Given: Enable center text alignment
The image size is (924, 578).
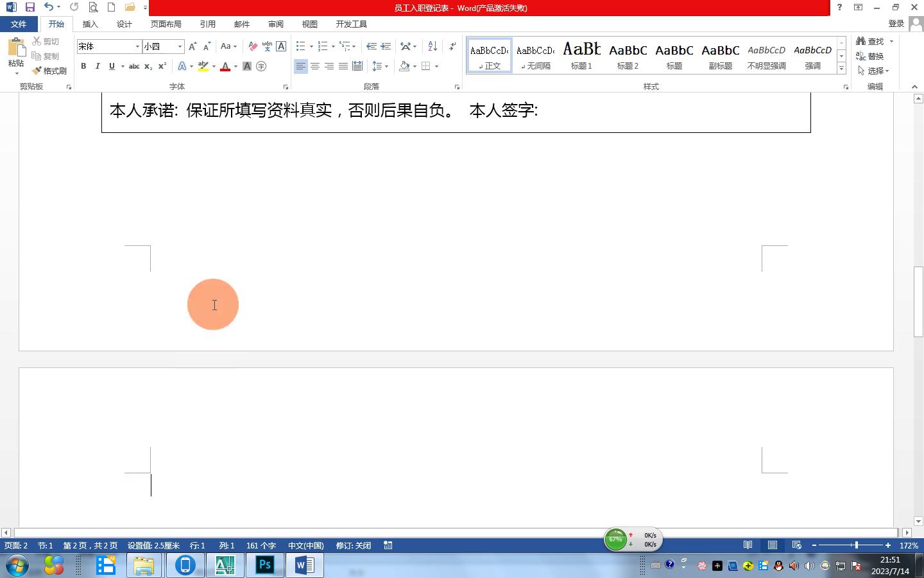Looking at the screenshot, I should click(315, 66).
